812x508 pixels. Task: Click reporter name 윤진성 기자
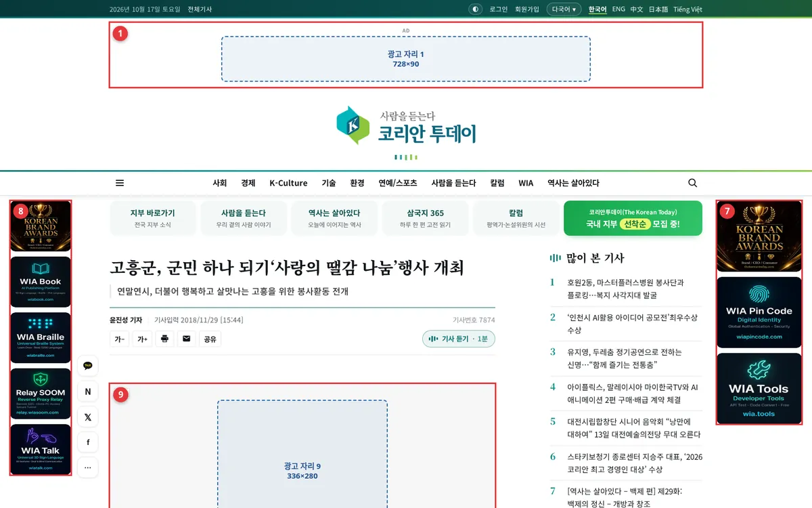tap(126, 320)
